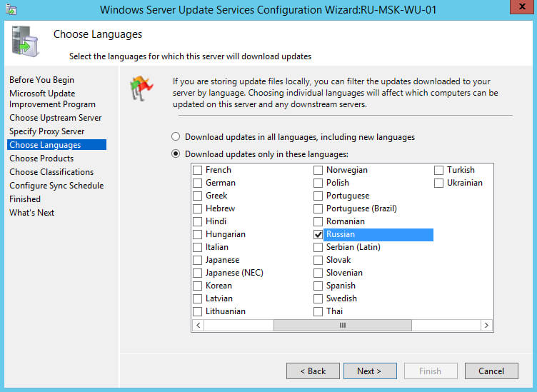Tick the Hebrew checkbox
Viewport: 537px width, 392px height.
click(198, 208)
